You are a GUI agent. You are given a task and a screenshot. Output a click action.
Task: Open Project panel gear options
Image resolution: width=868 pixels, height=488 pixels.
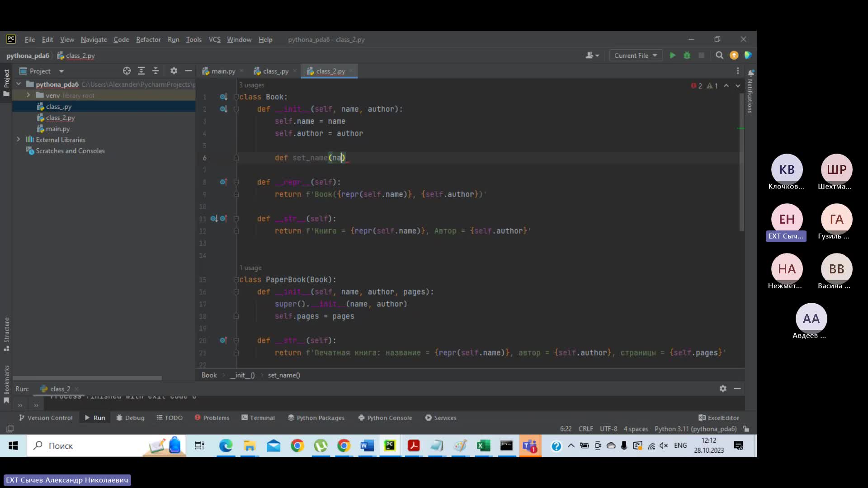(x=174, y=71)
